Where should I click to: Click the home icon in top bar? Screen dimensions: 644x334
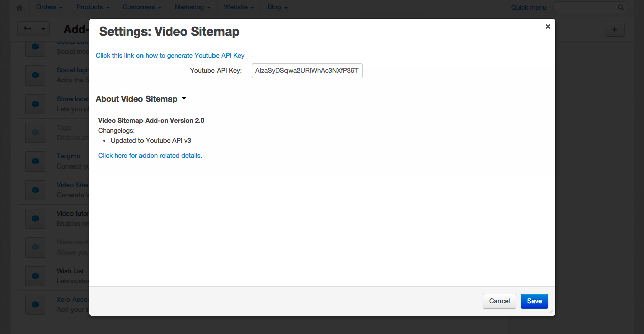pos(20,8)
